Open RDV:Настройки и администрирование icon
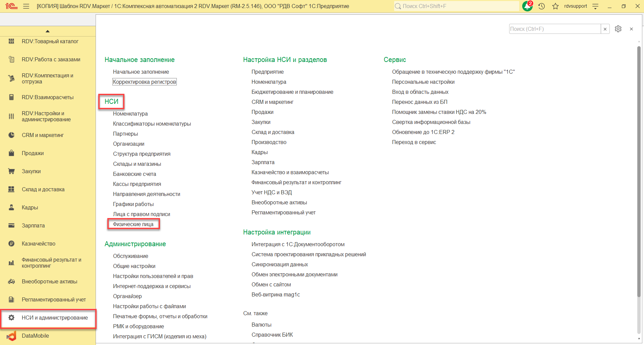644x345 pixels. [11, 116]
